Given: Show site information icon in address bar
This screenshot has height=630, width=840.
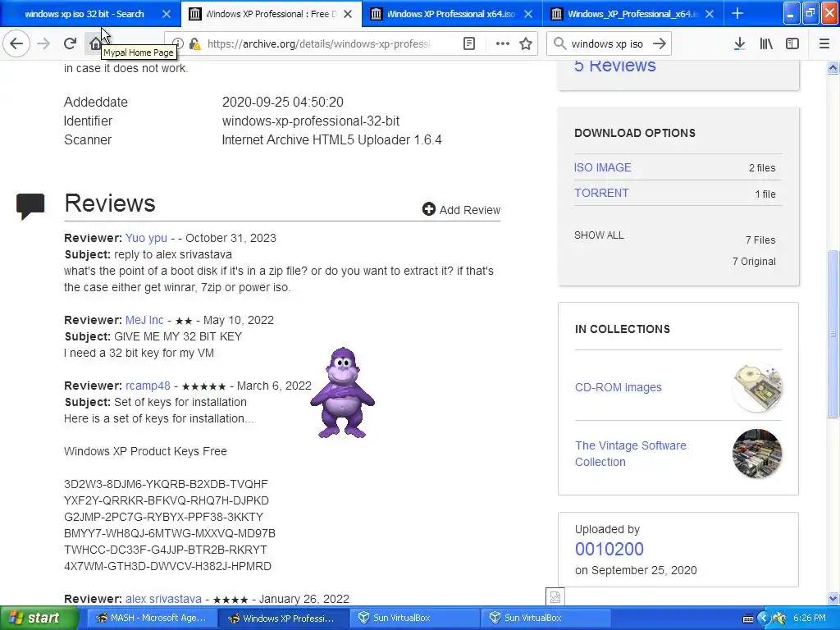Looking at the screenshot, I should 178,44.
